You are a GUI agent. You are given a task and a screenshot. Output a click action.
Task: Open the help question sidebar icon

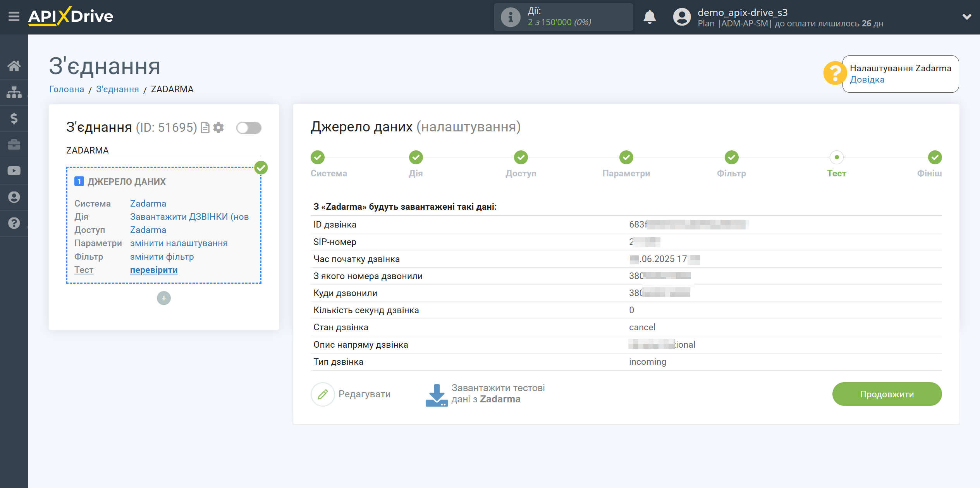tap(14, 223)
